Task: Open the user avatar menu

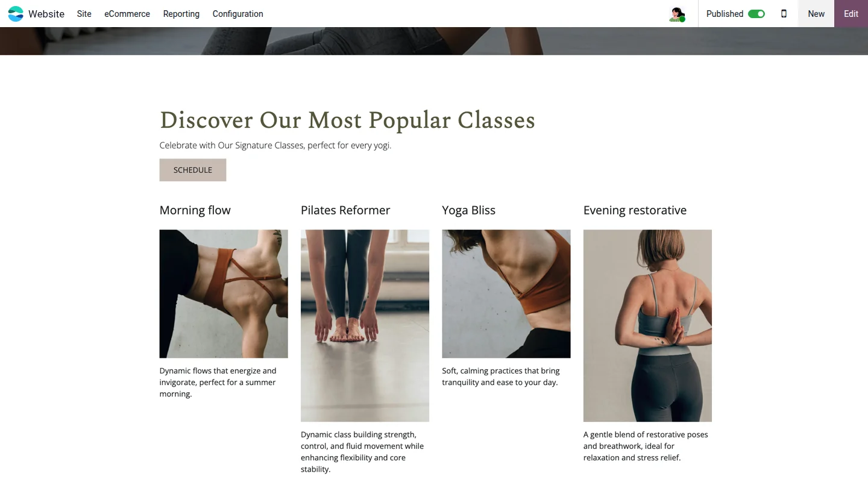Action: [678, 14]
